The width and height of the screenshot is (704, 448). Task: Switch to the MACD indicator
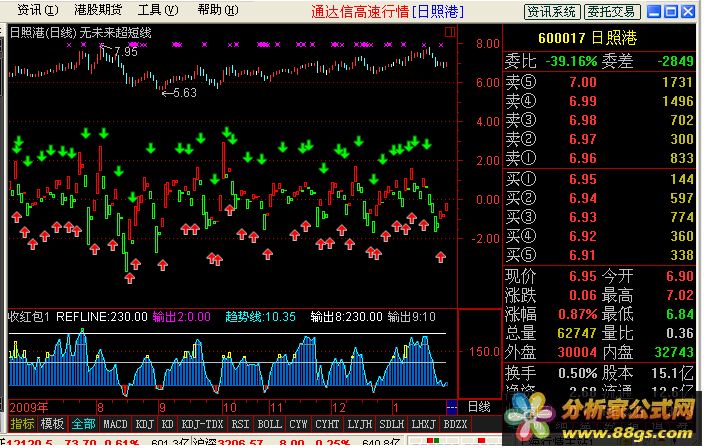click(x=115, y=424)
